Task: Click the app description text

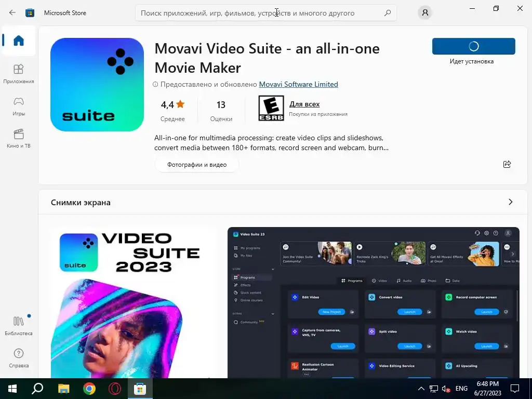Action: point(271,143)
